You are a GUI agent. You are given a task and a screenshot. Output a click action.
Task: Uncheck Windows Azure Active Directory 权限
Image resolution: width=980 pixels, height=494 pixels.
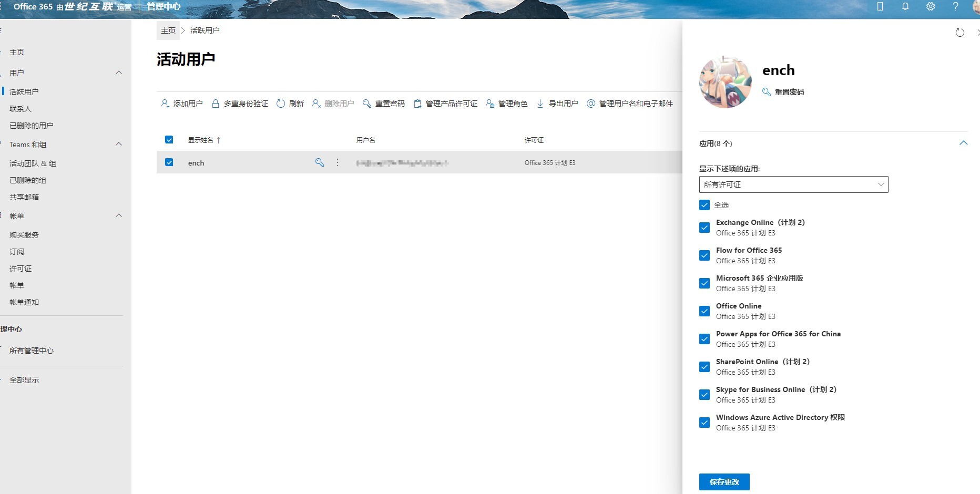pos(705,423)
